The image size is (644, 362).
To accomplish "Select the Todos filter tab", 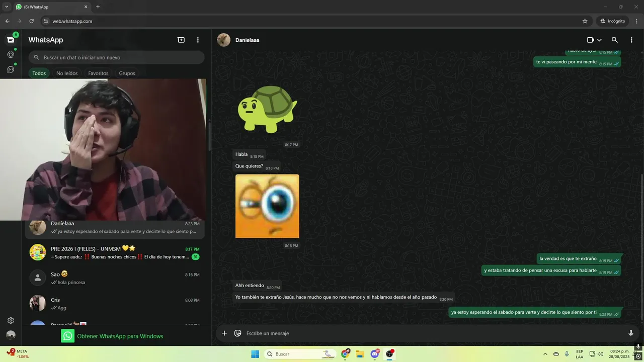I will pyautogui.click(x=39, y=73).
